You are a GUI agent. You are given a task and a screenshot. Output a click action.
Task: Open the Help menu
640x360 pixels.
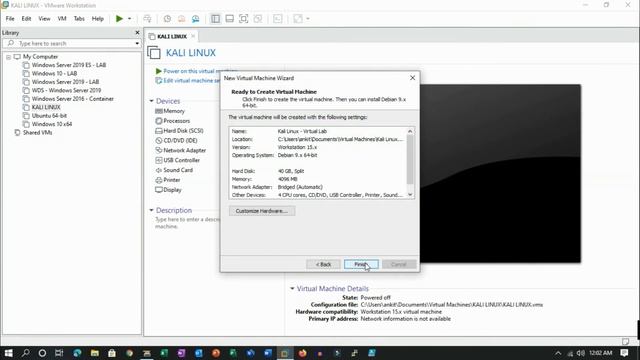tap(98, 19)
